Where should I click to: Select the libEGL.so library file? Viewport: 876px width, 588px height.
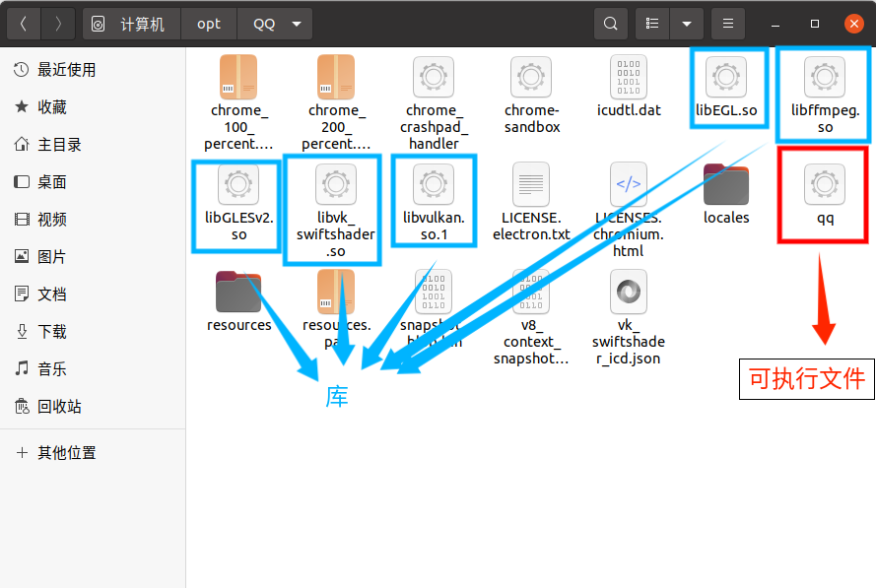[x=726, y=87]
